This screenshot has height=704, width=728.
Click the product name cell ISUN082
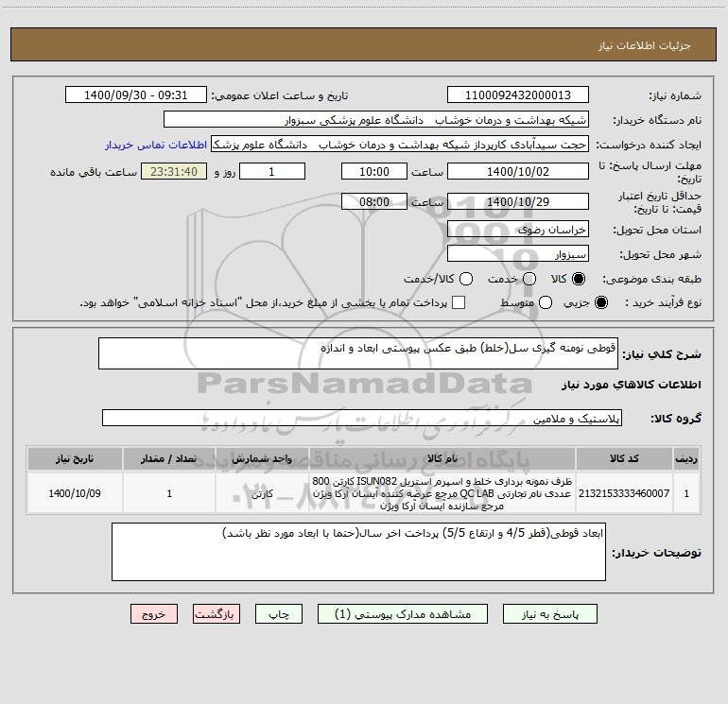(442, 493)
